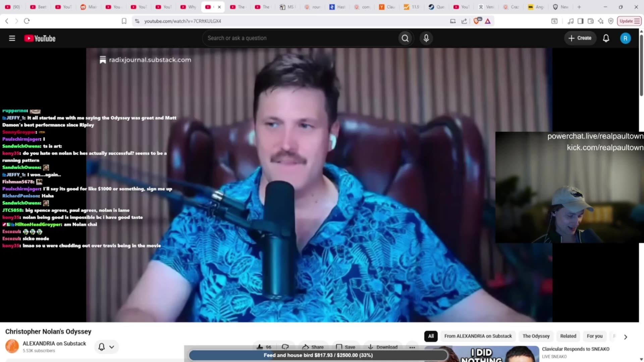Open YouTube notifications bell
This screenshot has width=644, height=362.
(x=606, y=38)
